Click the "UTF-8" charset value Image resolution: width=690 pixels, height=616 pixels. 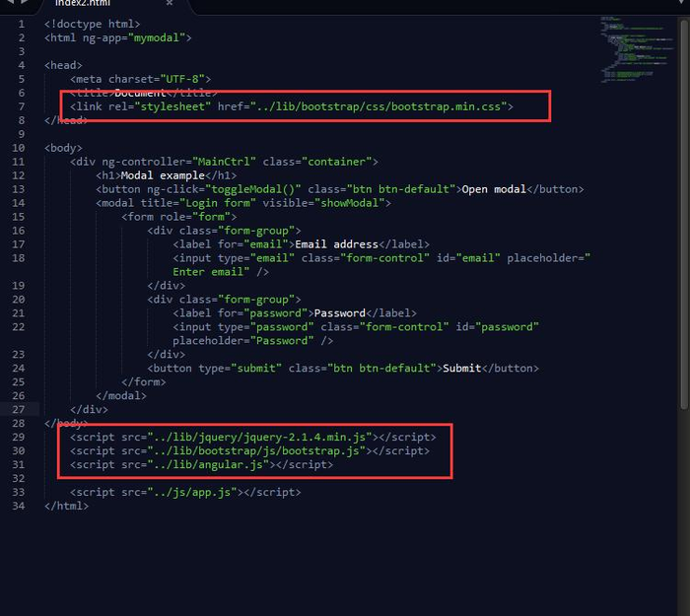pos(182,79)
